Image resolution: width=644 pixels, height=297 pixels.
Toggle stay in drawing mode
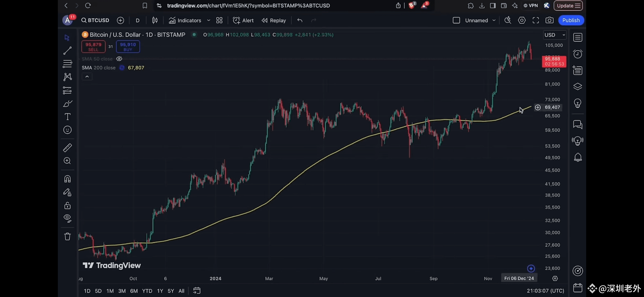pos(67,192)
